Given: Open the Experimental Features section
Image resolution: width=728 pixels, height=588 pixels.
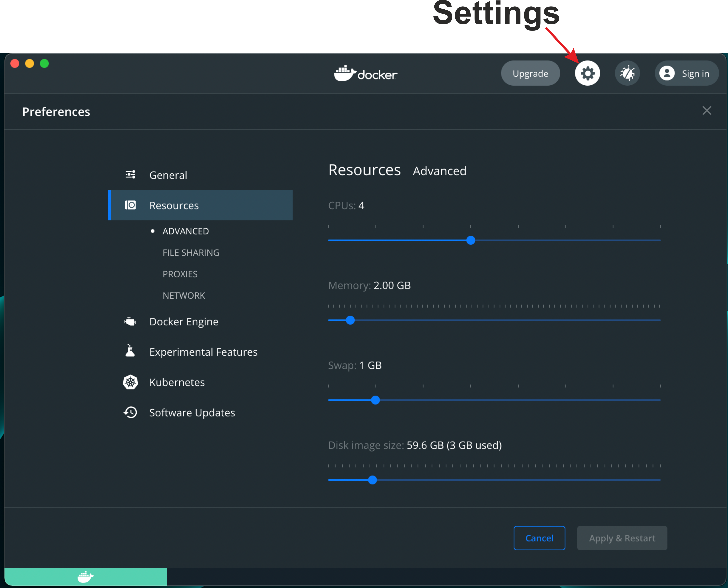Looking at the screenshot, I should coord(200,352).
